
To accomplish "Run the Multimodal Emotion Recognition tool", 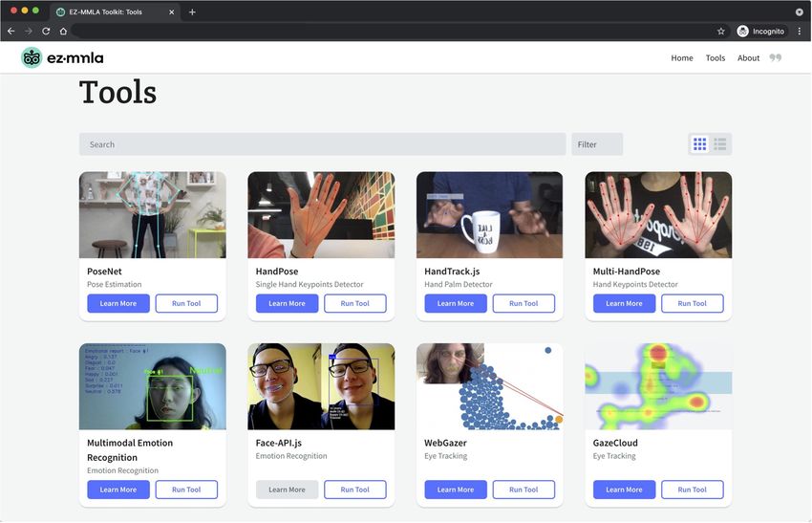I will [x=186, y=490].
